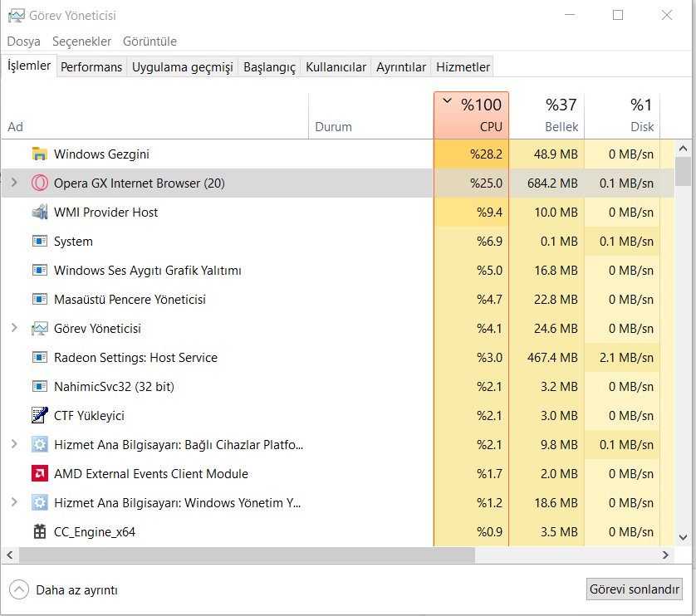Click the Windows Gezgini folder icon
The height and width of the screenshot is (616, 696).
click(x=39, y=154)
